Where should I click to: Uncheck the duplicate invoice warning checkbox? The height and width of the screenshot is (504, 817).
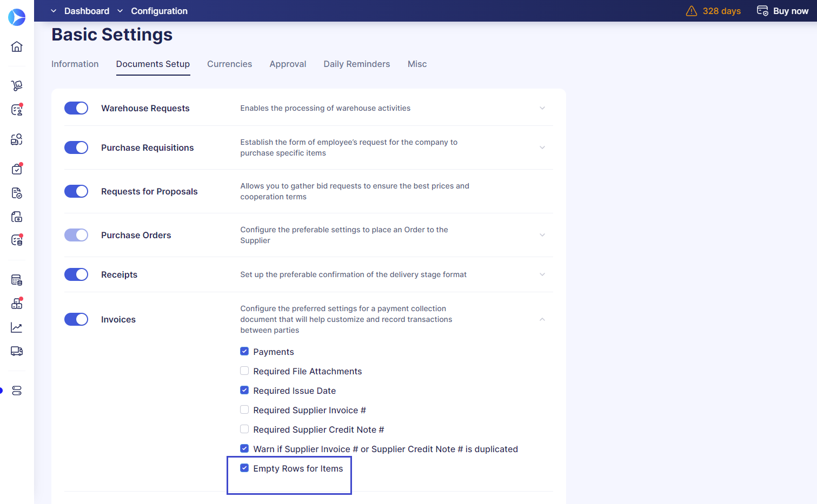[x=244, y=449]
